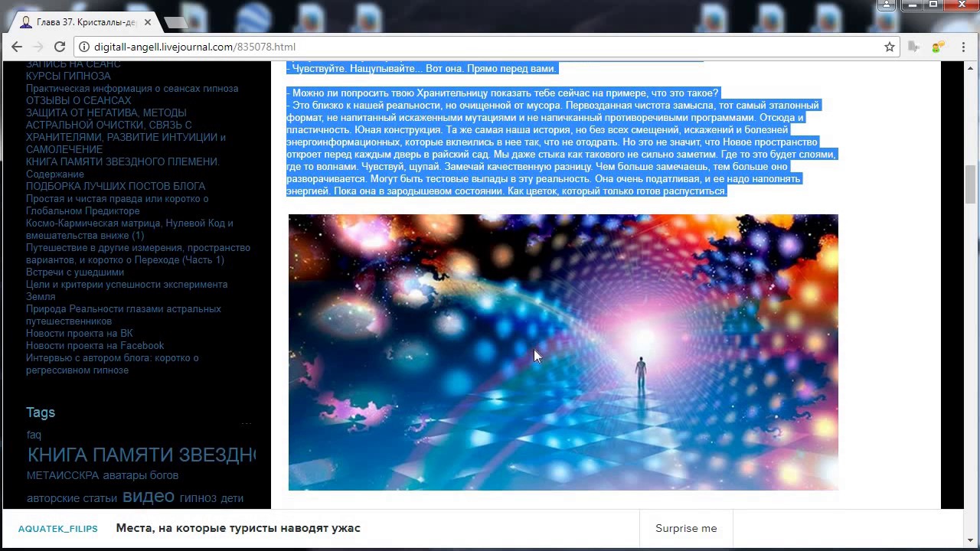Open 'Новости проекта на Facebook' link

[95, 345]
